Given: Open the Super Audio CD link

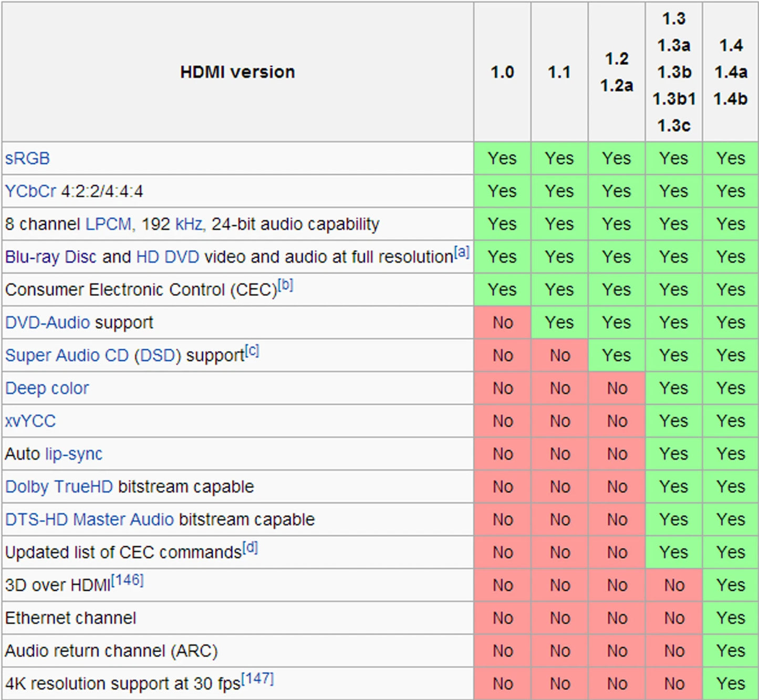Looking at the screenshot, I should point(67,356).
